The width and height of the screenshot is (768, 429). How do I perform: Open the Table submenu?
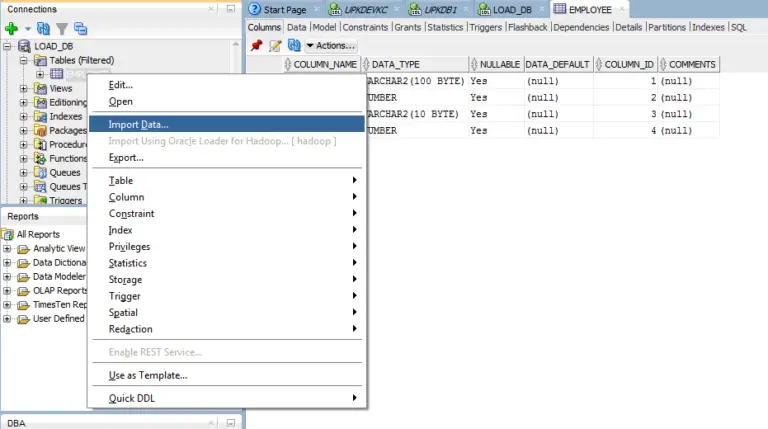[x=227, y=180]
